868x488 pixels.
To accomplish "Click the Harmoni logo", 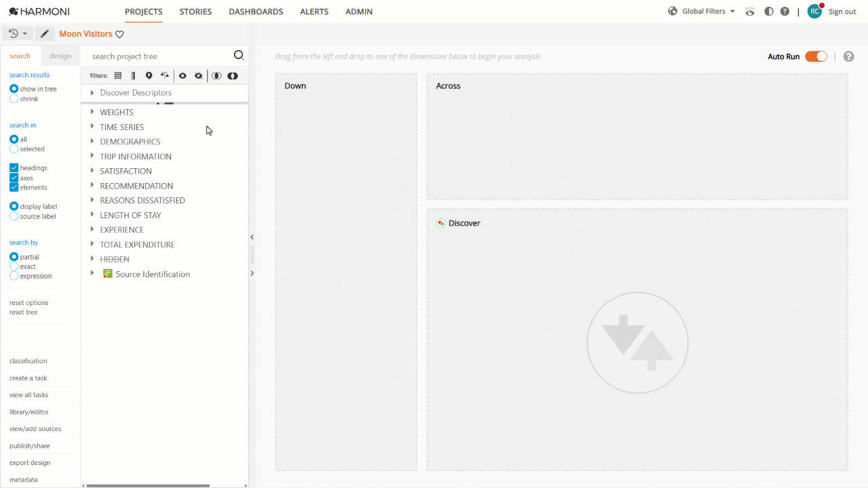I will [x=39, y=12].
